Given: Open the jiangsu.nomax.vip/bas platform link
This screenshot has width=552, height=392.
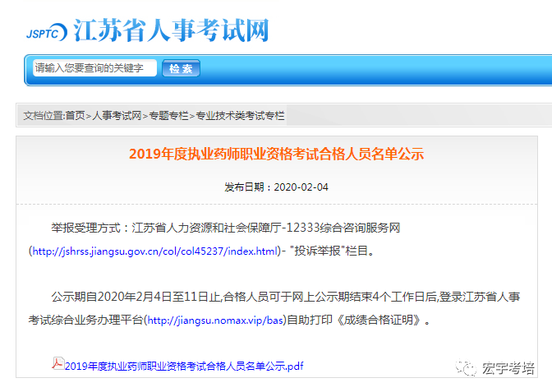Looking at the screenshot, I should 215,321.
